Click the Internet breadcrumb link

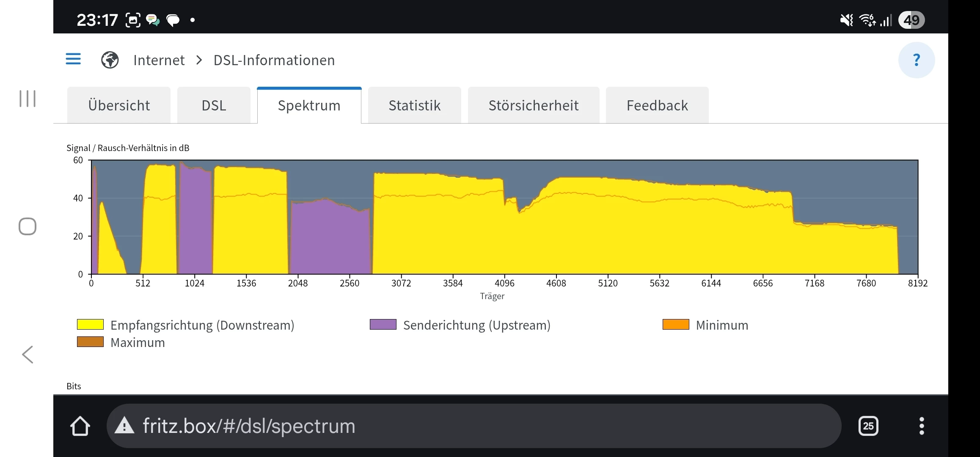pos(159,60)
